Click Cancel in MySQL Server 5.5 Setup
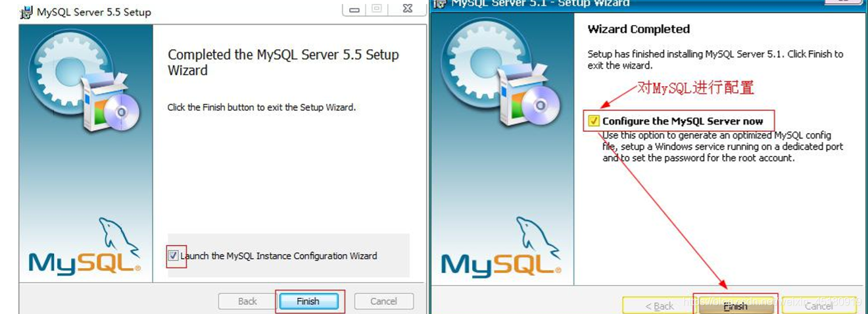This screenshot has width=868, height=314. pos(384,301)
